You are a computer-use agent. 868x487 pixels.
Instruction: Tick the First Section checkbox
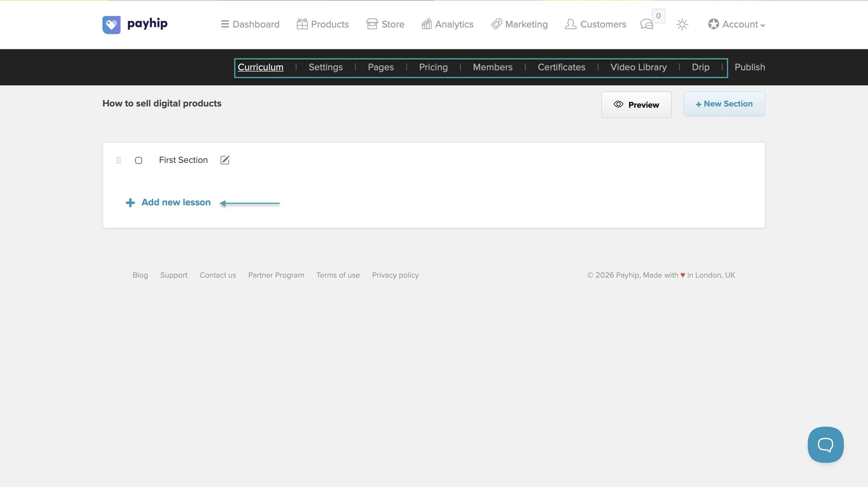click(x=139, y=160)
